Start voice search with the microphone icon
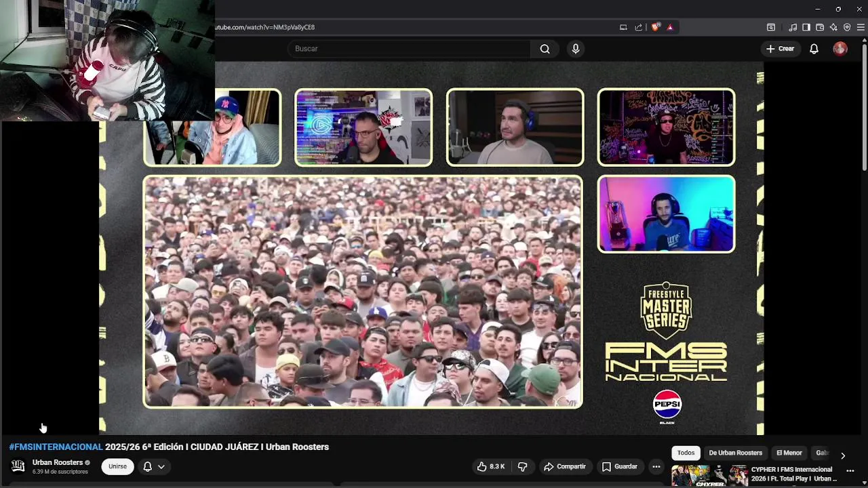This screenshot has width=868, height=488. point(576,49)
